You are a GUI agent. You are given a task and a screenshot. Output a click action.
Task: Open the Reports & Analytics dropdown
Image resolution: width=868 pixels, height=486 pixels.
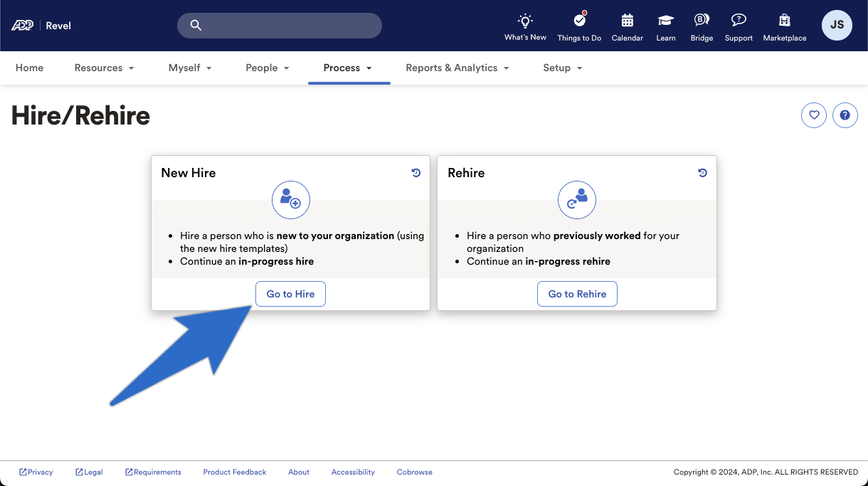coord(457,68)
